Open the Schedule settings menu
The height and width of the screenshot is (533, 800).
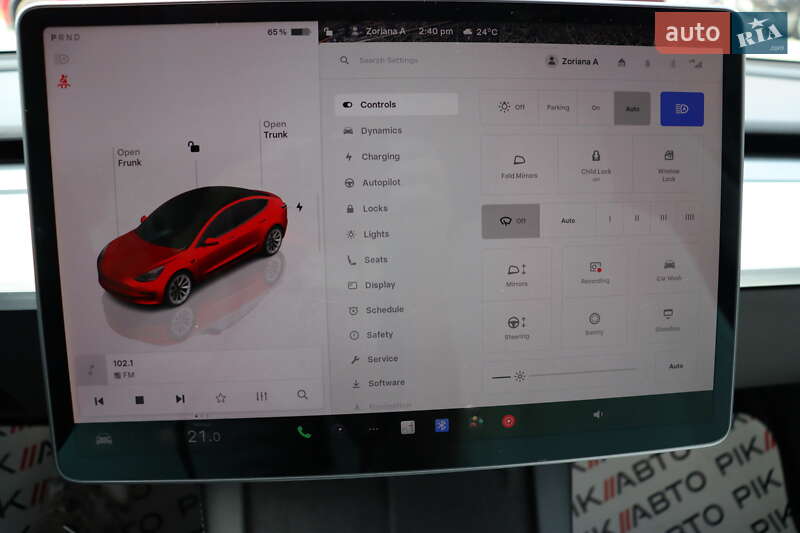tap(377, 310)
